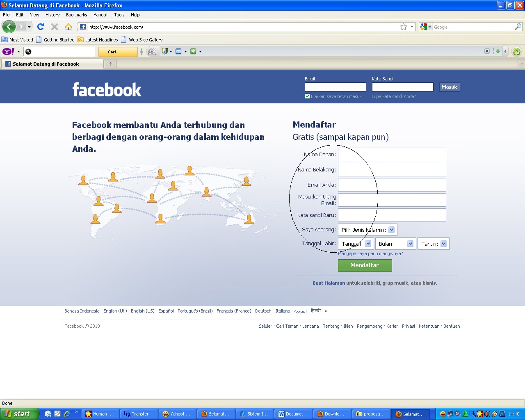Click the Yahoo toolbar pencil edit icon
Viewport: 525px width, 420px height.
point(152,52)
